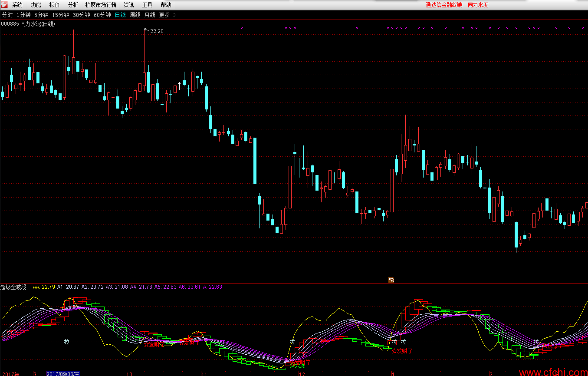Click the red 同力水泥 label at top right

(478, 5)
